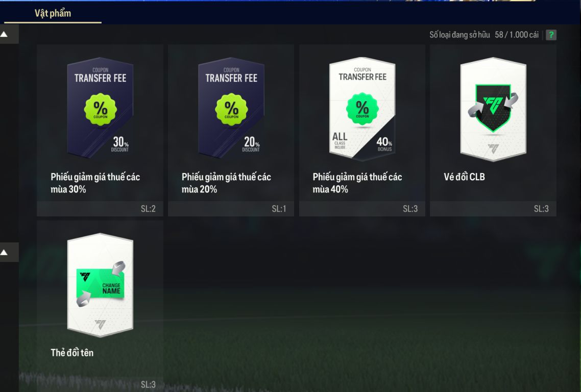Collapse section with the lower arrow
581x392 pixels.
(5, 252)
